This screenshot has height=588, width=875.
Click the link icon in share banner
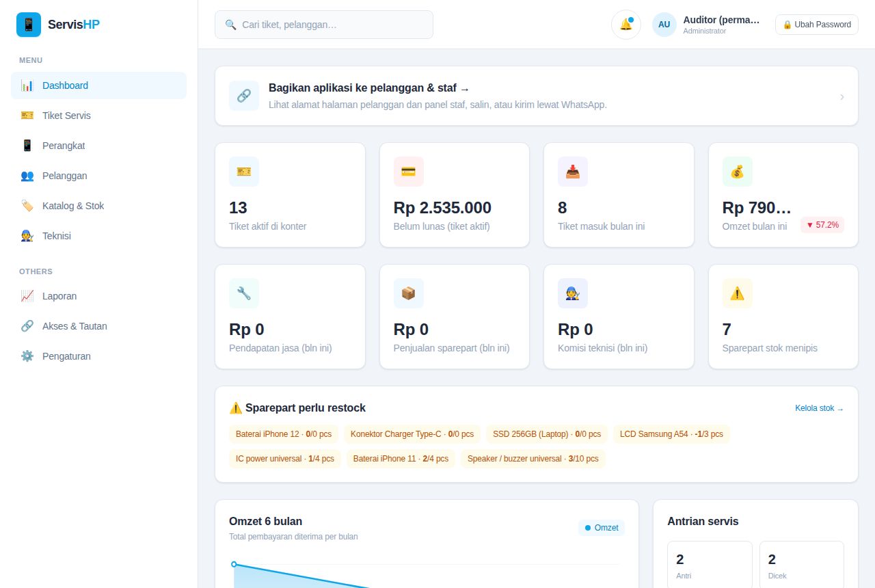point(244,96)
